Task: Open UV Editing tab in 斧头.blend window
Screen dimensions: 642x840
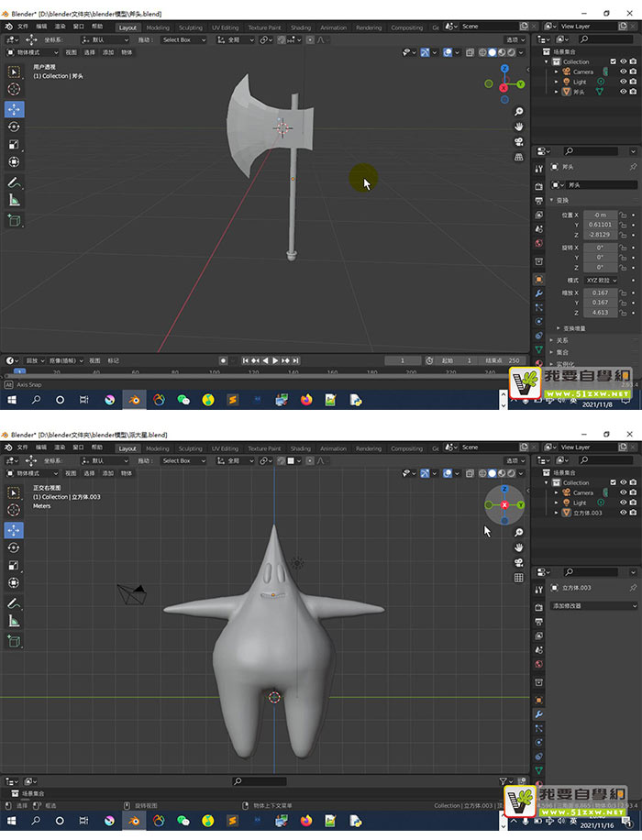Action: tap(225, 28)
